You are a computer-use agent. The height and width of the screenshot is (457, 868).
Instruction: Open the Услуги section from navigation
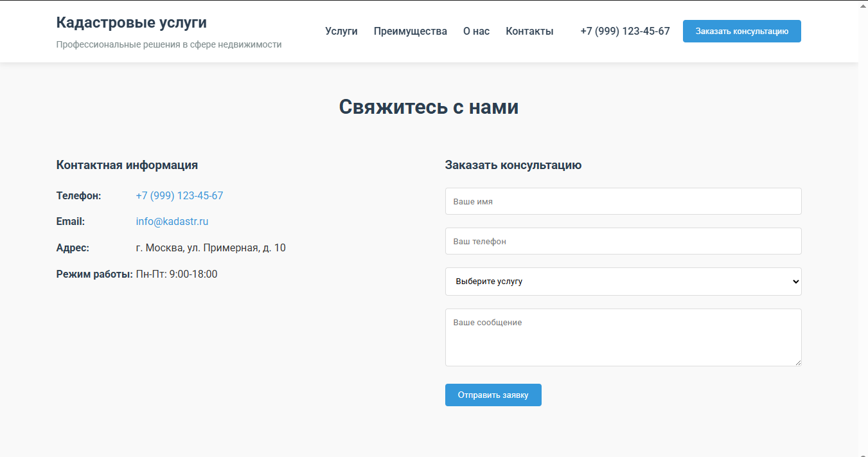click(341, 31)
